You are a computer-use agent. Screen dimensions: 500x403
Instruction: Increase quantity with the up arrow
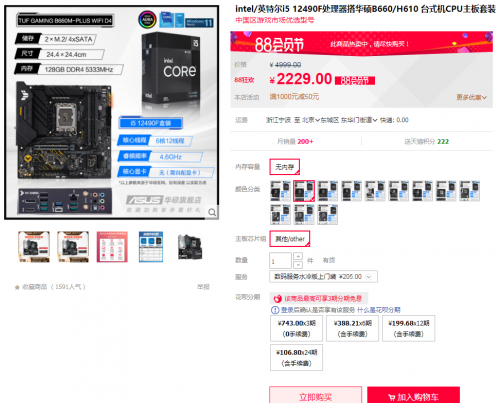pyautogui.click(x=298, y=256)
